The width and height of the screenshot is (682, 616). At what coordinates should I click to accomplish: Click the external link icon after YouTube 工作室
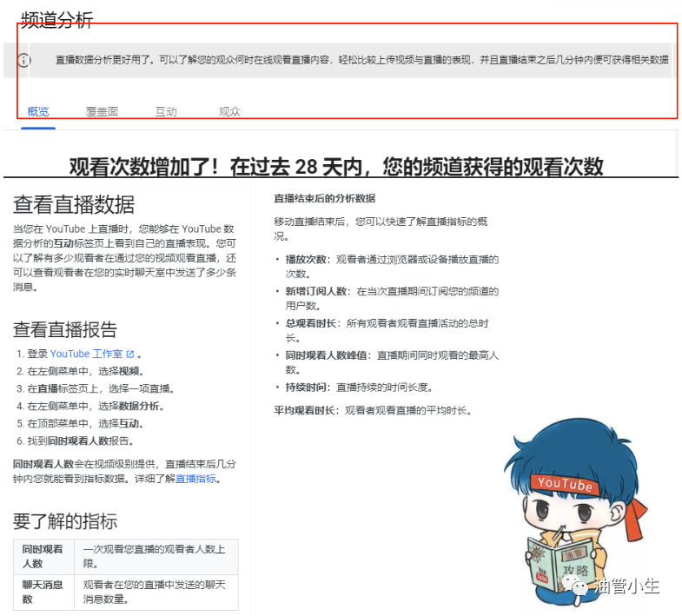click(130, 354)
